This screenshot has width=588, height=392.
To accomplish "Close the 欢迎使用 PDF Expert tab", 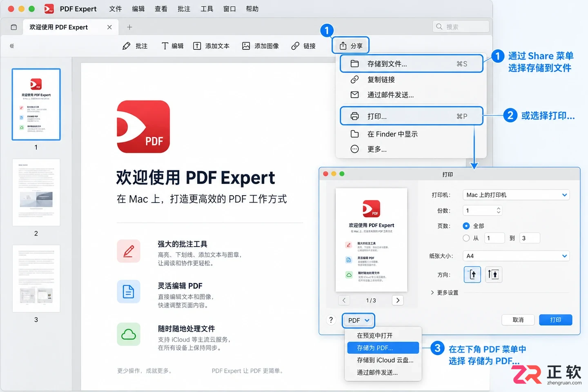I will 109,27.
